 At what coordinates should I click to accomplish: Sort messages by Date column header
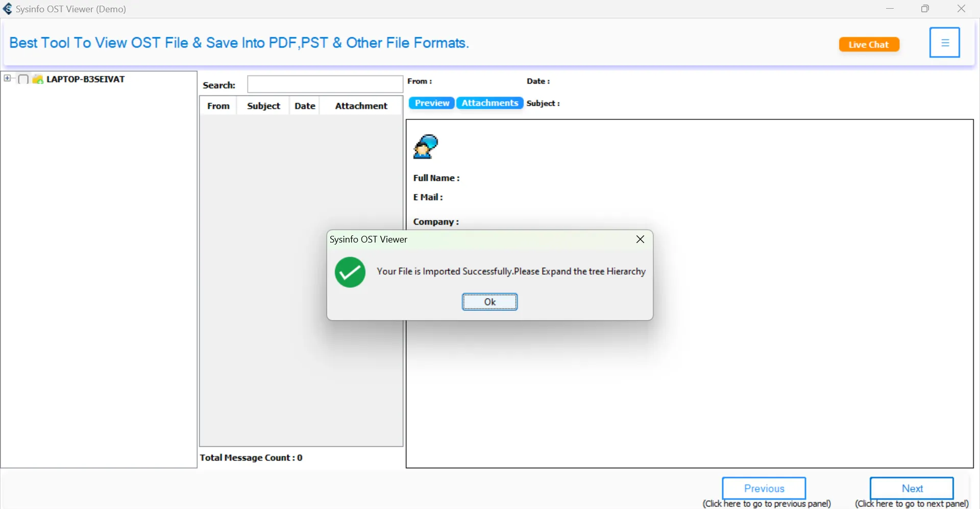[305, 106]
